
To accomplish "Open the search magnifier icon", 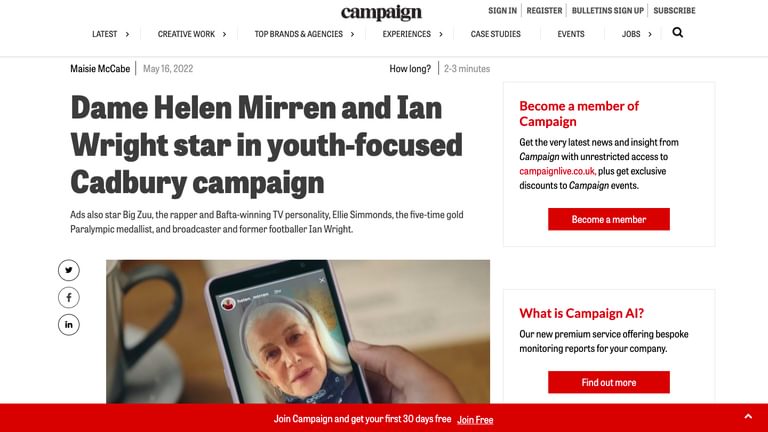I will point(677,33).
